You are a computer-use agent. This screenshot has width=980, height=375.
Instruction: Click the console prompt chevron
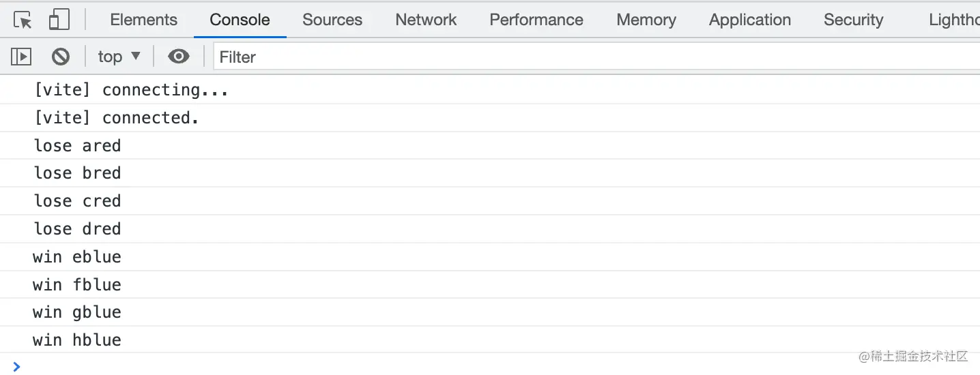[17, 367]
